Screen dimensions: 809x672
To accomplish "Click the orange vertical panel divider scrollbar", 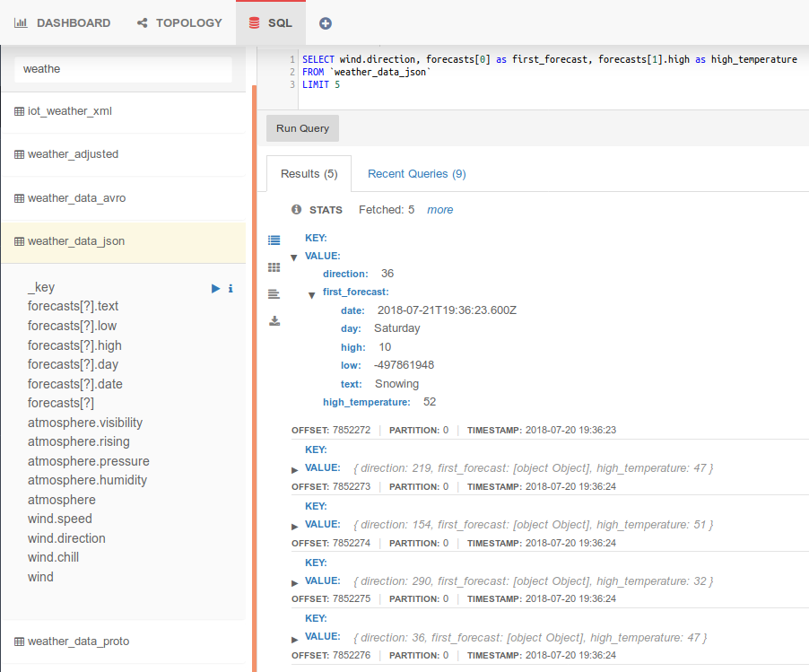I will (x=255, y=379).
